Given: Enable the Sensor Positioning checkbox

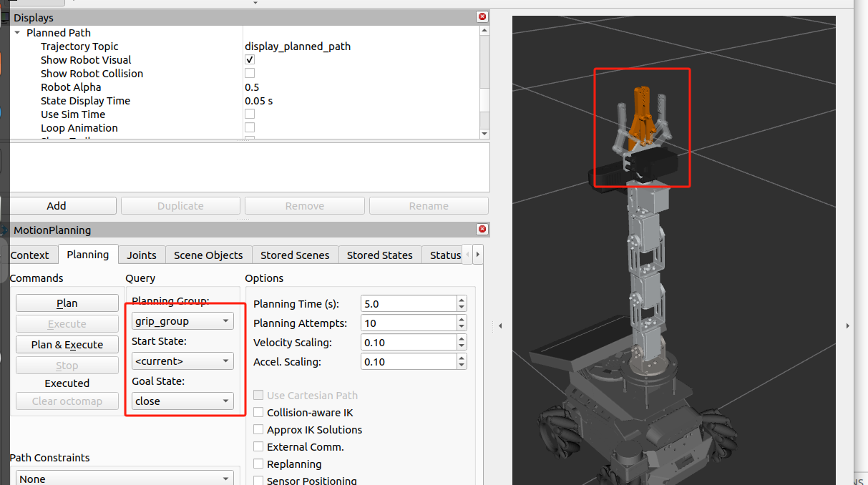Looking at the screenshot, I should click(259, 481).
